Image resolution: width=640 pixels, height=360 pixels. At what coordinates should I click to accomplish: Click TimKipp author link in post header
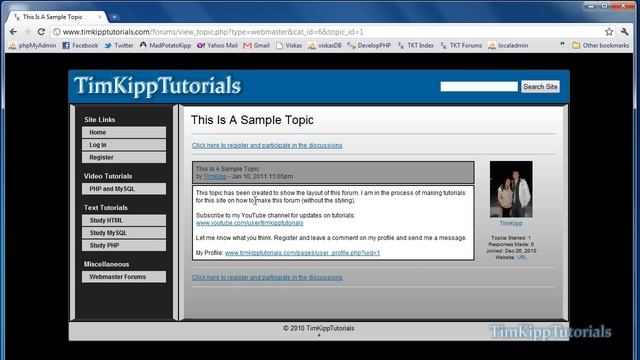pos(215,176)
